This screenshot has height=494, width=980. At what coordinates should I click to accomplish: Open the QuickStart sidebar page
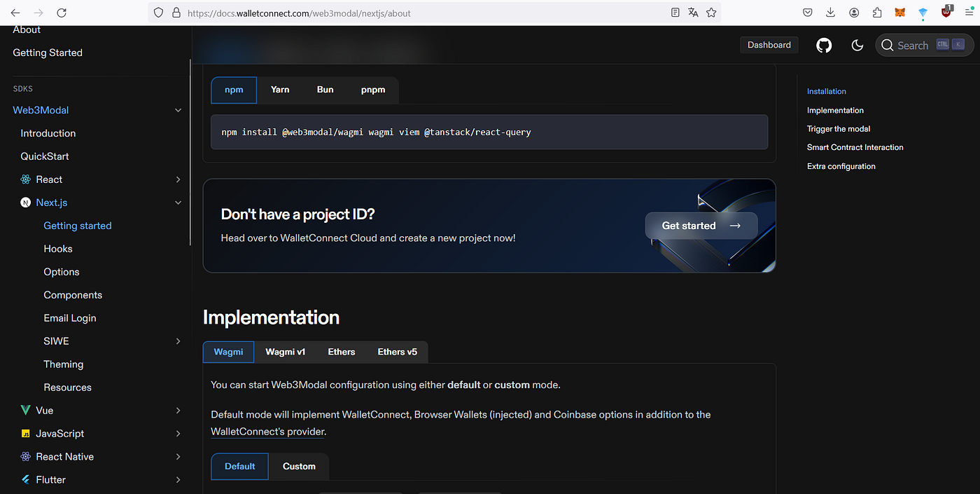tap(45, 156)
